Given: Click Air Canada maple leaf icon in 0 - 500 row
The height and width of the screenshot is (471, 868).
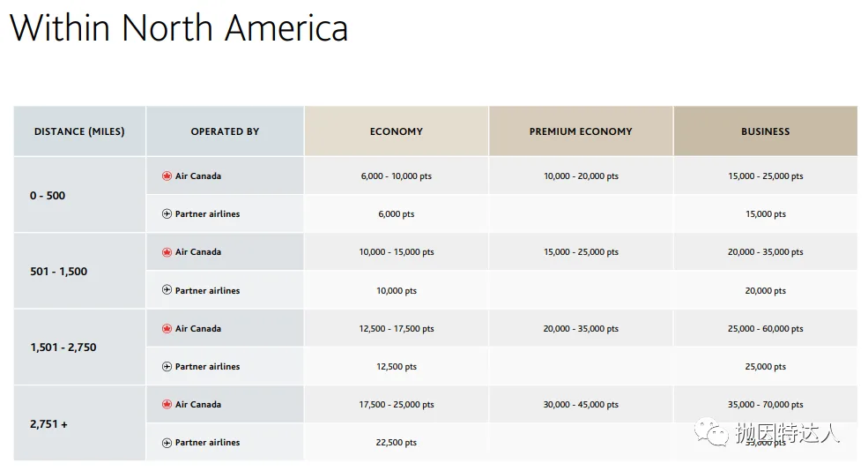Looking at the screenshot, I should [x=167, y=176].
